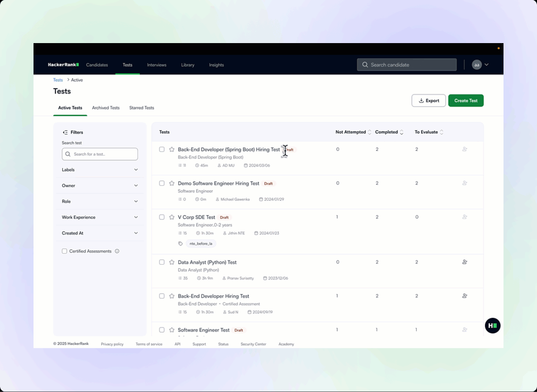
Task: Expand the Created At filter
Action: (x=100, y=233)
